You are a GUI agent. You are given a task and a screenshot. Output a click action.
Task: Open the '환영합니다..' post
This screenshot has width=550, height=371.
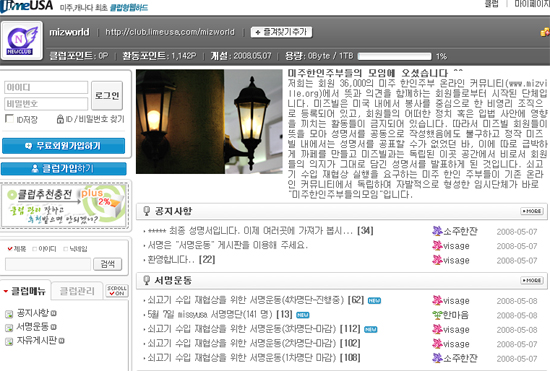171,259
